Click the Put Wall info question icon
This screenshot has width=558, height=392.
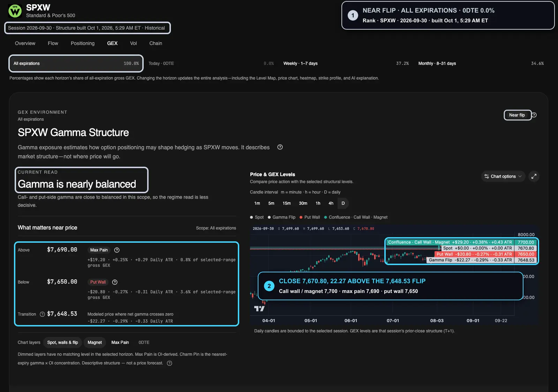tap(115, 282)
